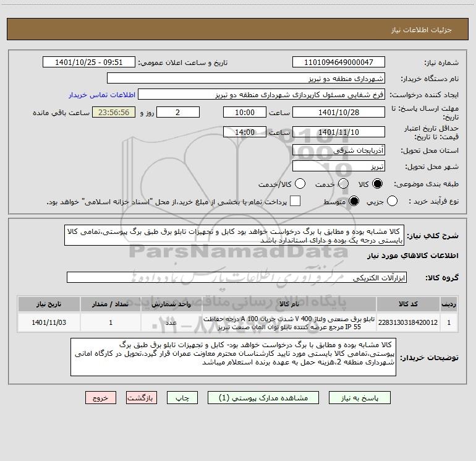The width and height of the screenshot is (476, 461).
Task: Click the مشاهده مدارک پیوستی (1) button
Action: pos(263,398)
